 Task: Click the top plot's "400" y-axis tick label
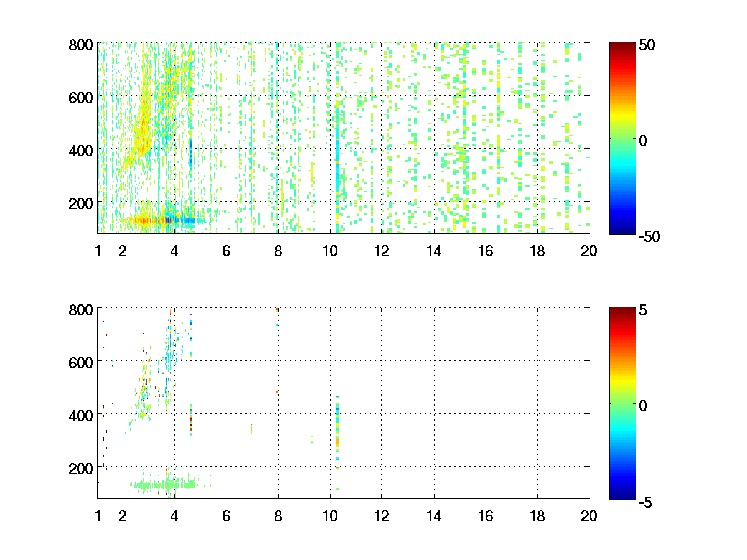tap(81, 150)
